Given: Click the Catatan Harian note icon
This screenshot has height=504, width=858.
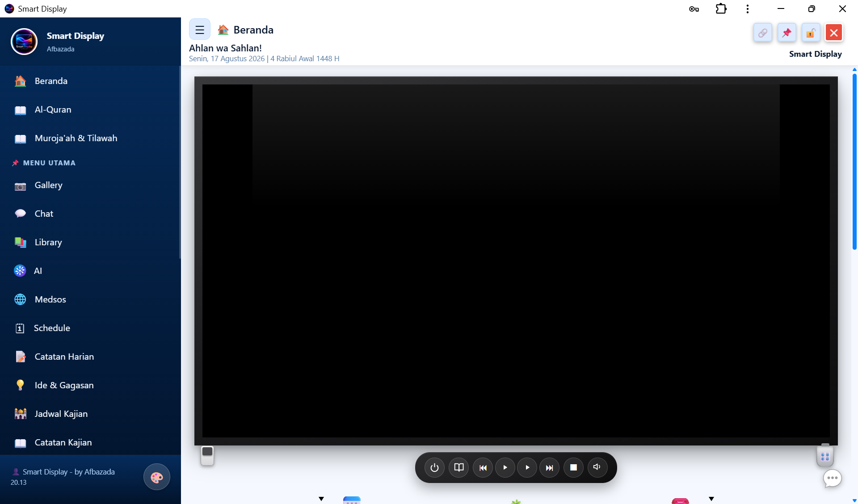Looking at the screenshot, I should point(20,357).
